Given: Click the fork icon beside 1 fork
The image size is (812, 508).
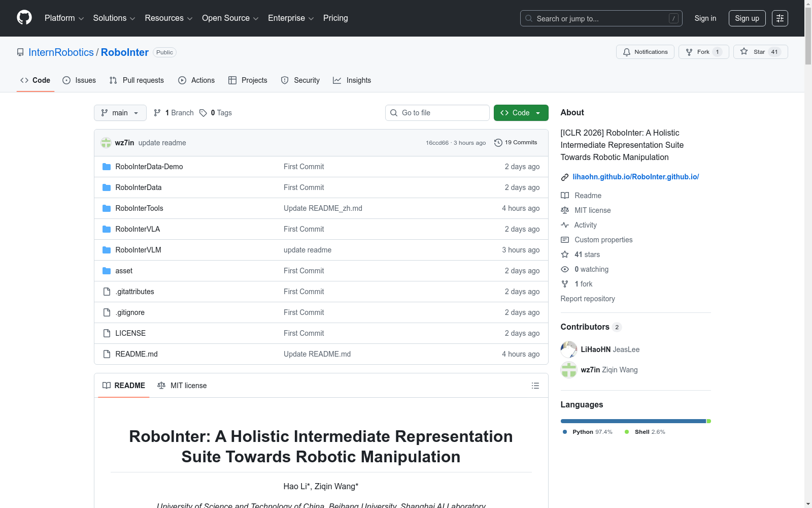Looking at the screenshot, I should click(565, 284).
